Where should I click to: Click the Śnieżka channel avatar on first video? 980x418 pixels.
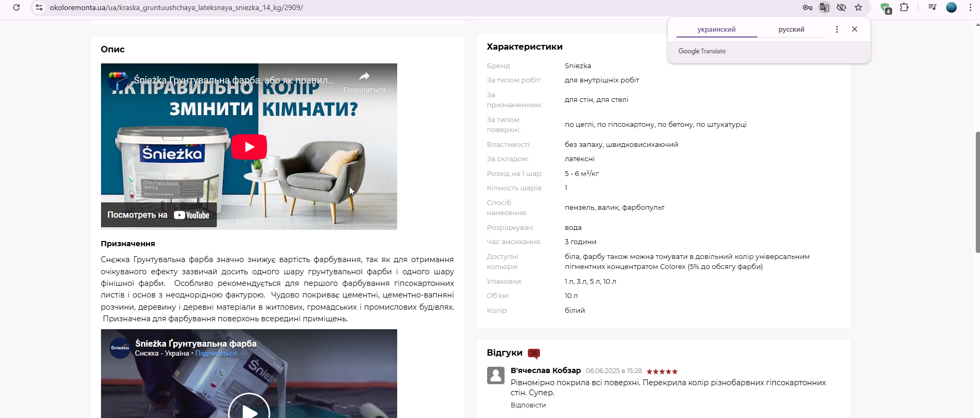(117, 81)
